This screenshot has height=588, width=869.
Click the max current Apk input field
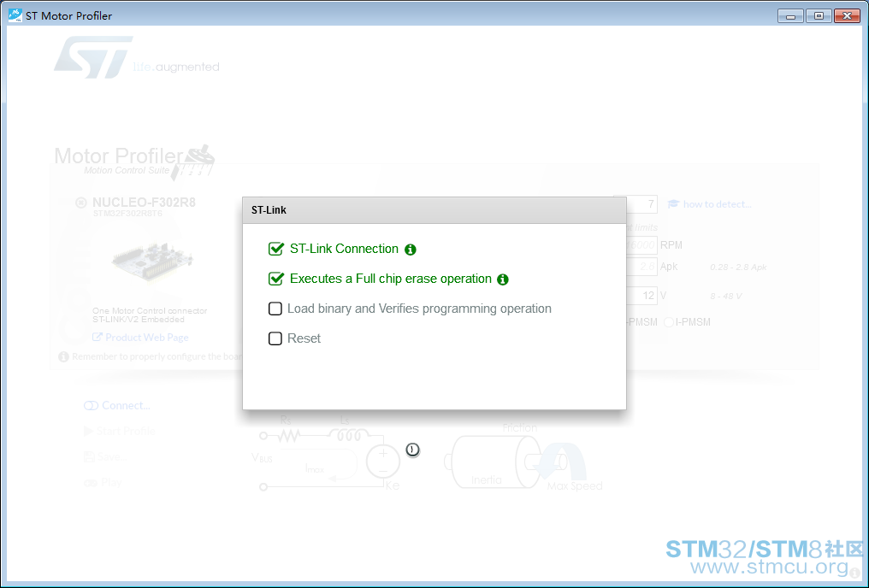(x=641, y=267)
